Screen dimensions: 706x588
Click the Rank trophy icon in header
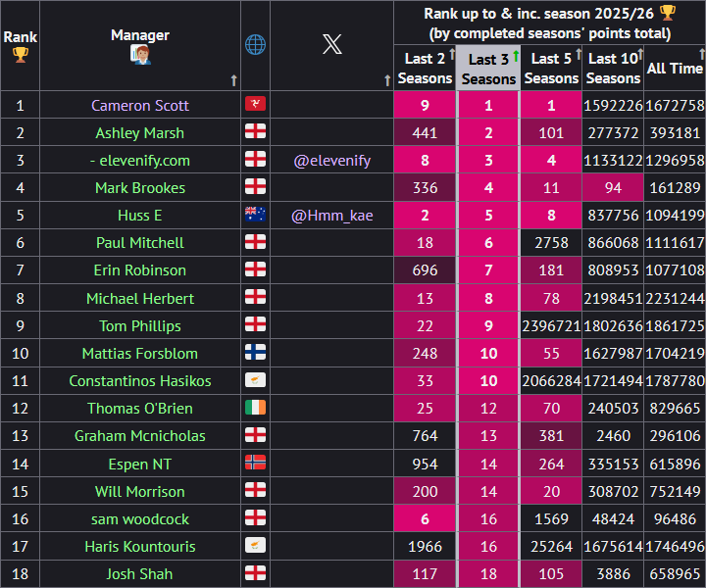[x=21, y=55]
